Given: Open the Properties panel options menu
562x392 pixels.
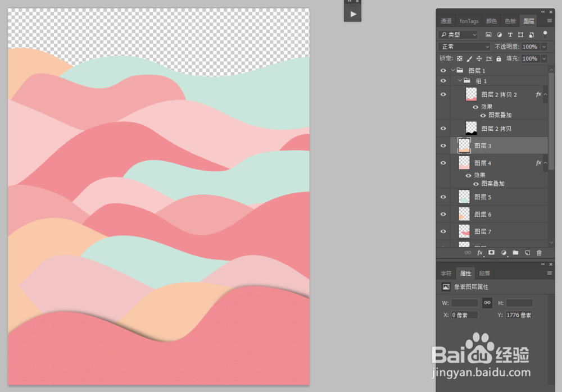Looking at the screenshot, I should point(550,273).
